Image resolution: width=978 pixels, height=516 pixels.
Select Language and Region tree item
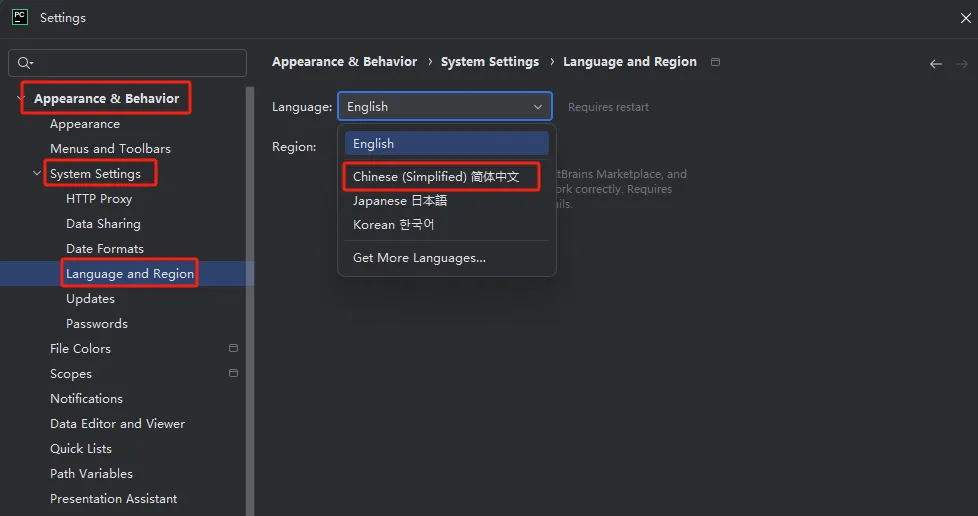[x=130, y=274]
